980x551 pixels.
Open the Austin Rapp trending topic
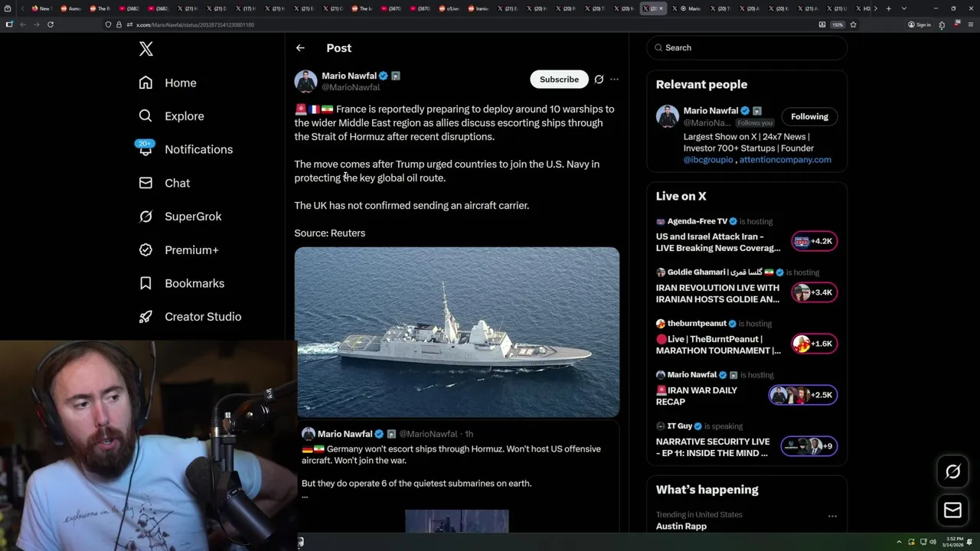click(x=681, y=526)
